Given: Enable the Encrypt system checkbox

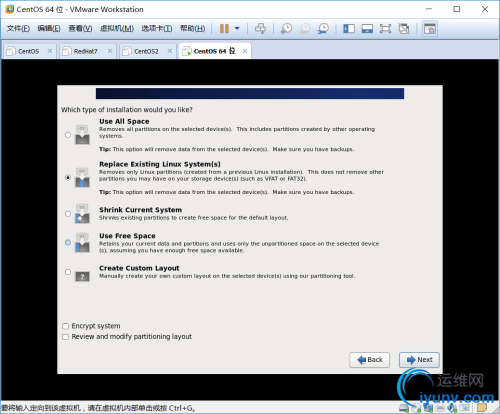Looking at the screenshot, I should (66, 326).
